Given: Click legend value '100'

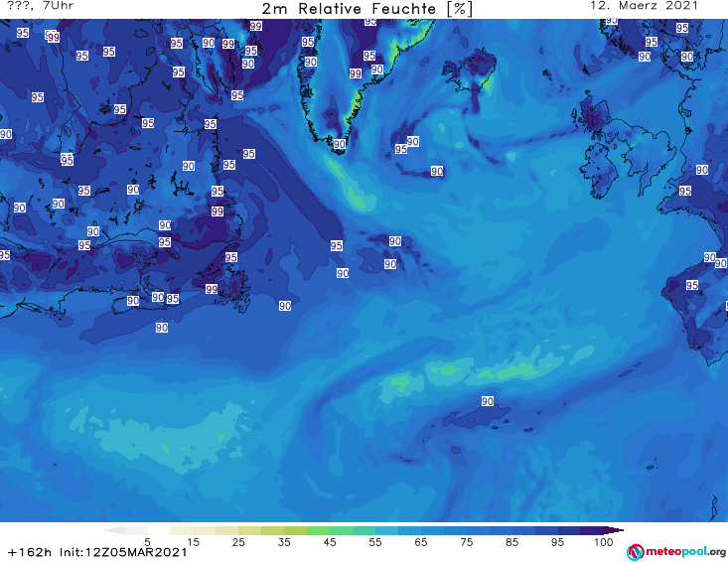Looking at the screenshot, I should tap(603, 542).
